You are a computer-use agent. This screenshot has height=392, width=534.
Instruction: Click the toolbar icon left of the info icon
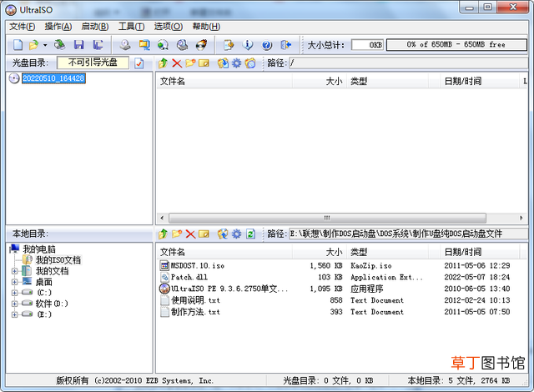229,44
